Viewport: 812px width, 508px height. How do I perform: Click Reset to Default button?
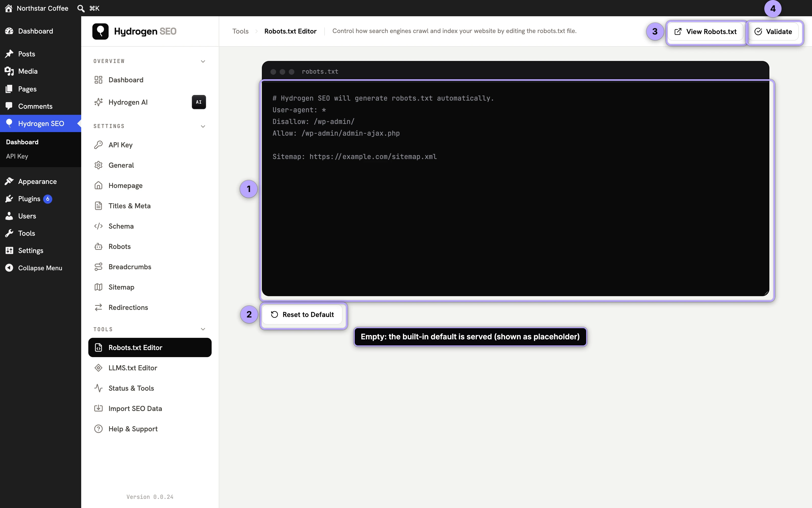click(302, 314)
